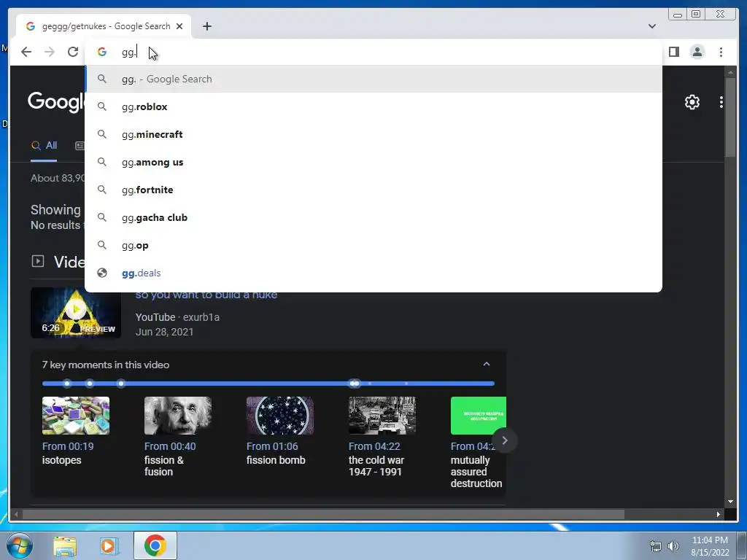Viewport: 747px width, 560px height.
Task: Open the Windows Start menu
Action: [x=20, y=545]
